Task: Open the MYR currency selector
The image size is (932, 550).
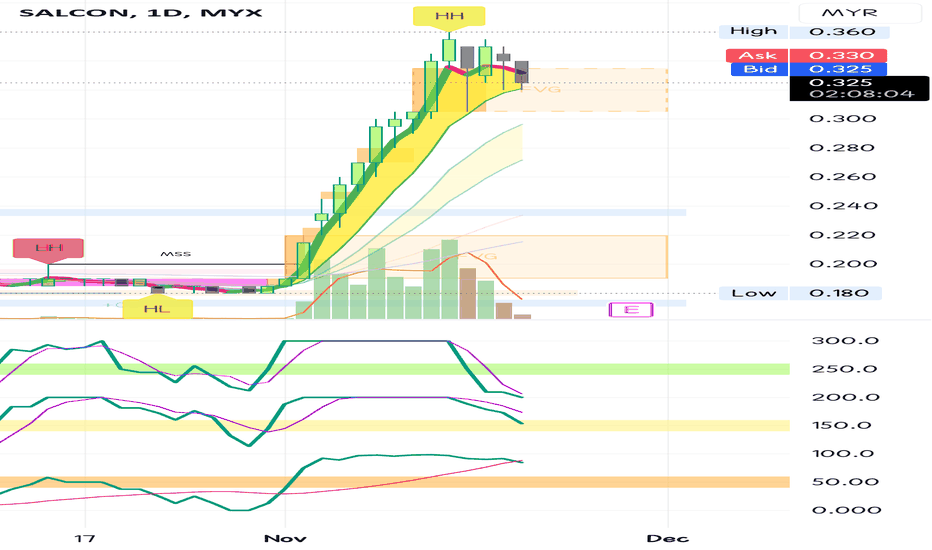Action: coord(861,13)
